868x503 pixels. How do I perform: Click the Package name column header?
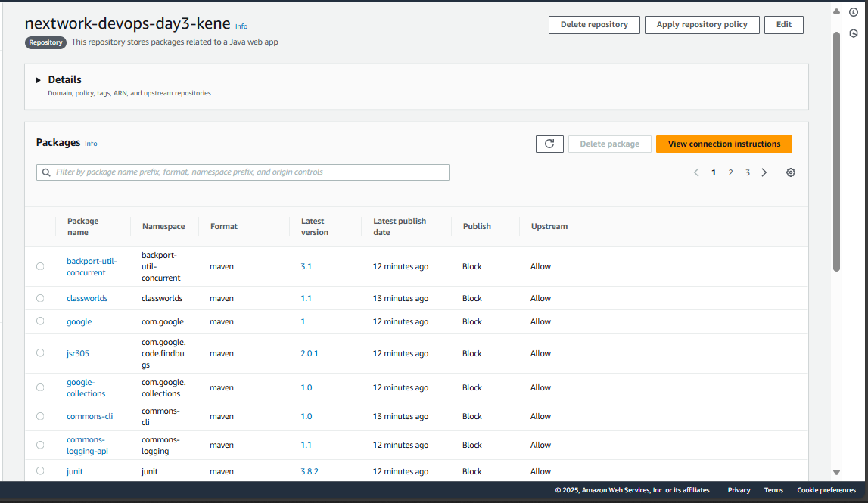[x=83, y=227]
